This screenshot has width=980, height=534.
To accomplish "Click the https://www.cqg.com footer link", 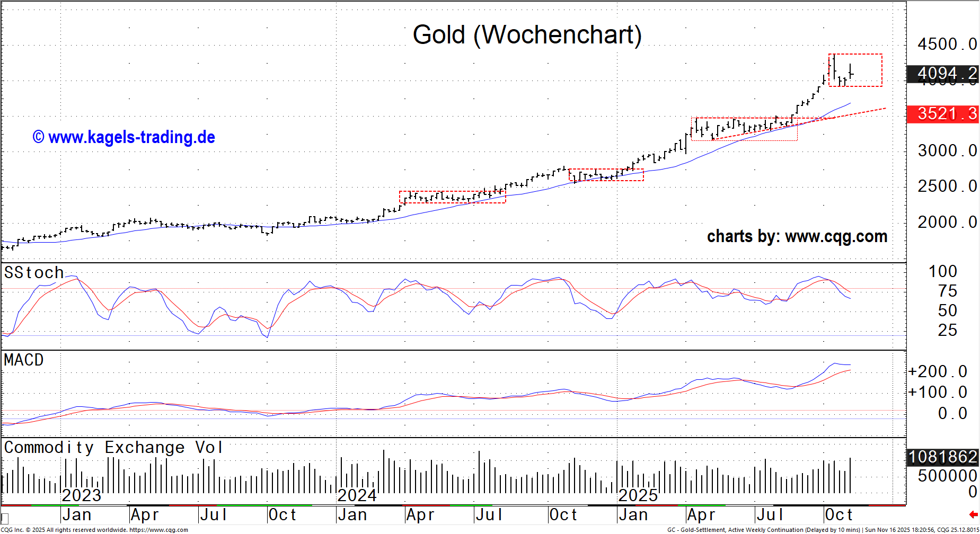I will click(x=158, y=530).
